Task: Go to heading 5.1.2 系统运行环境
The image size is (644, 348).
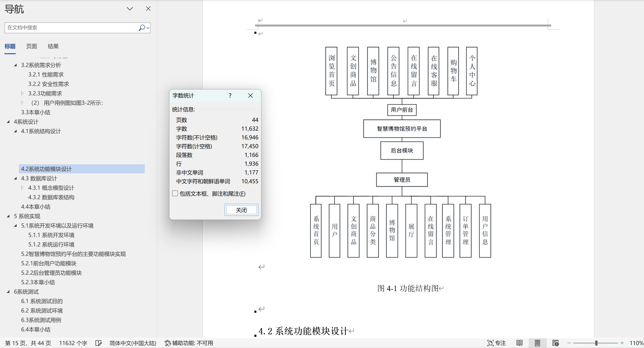Action: (x=51, y=244)
